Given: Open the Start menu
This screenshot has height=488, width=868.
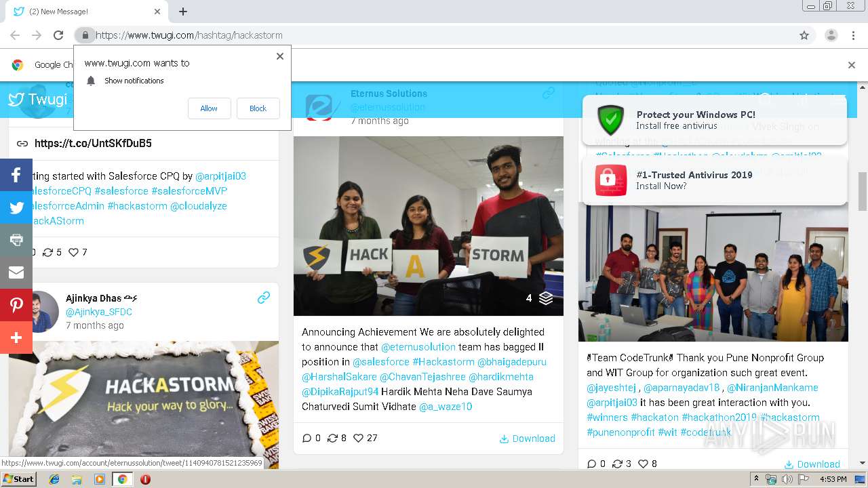Looking at the screenshot, I should click(x=18, y=479).
